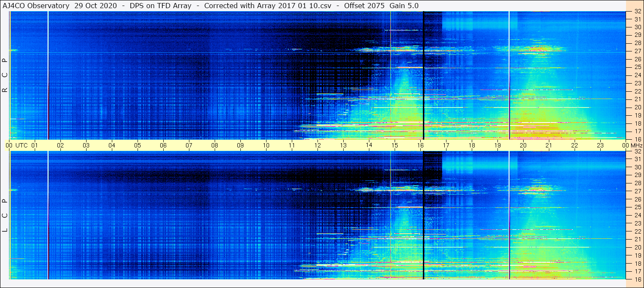Select the 18 MHz label on RCP scale

(637, 123)
